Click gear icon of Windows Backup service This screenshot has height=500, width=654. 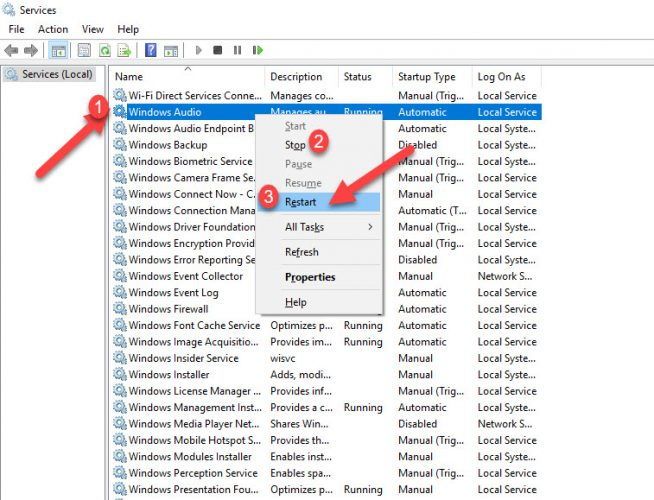[120, 145]
